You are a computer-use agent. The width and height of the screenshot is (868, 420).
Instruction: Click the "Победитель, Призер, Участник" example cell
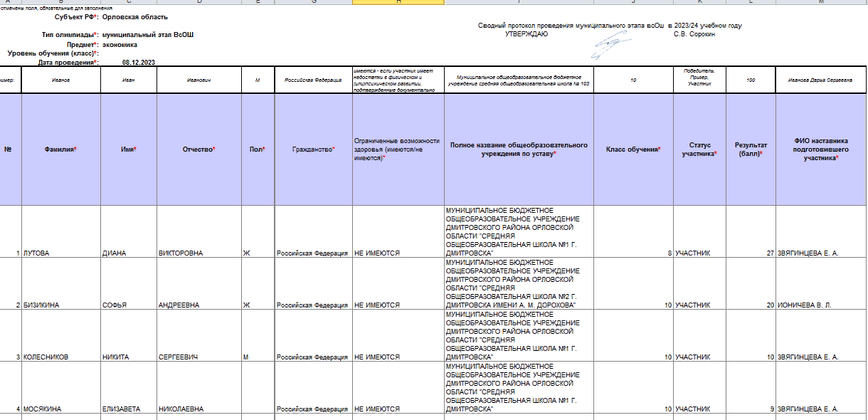pyautogui.click(x=699, y=80)
